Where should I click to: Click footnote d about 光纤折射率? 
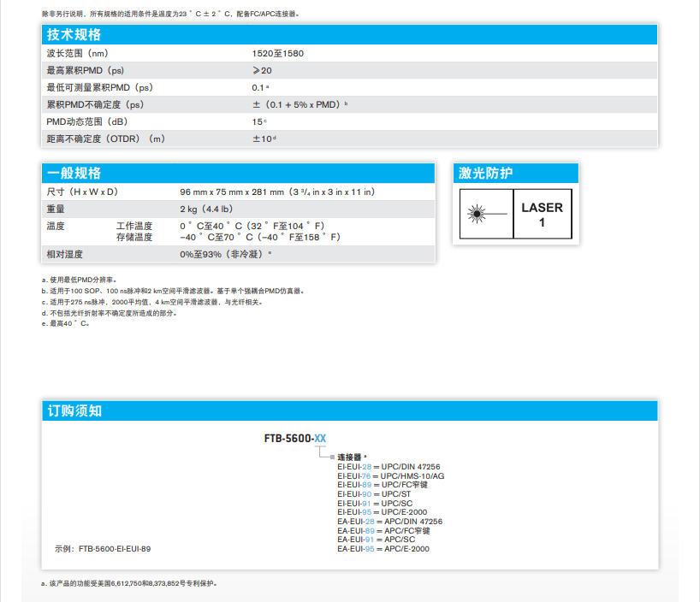110,313
